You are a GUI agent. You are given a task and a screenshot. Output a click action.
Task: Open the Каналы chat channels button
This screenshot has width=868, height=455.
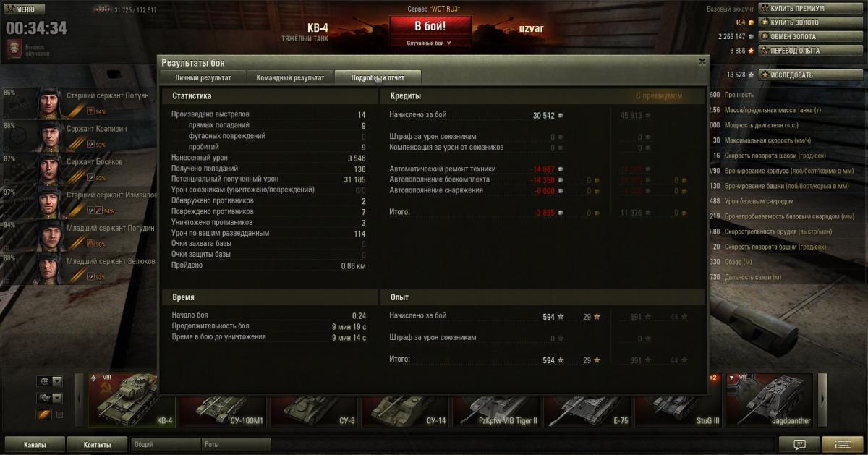[x=35, y=445]
